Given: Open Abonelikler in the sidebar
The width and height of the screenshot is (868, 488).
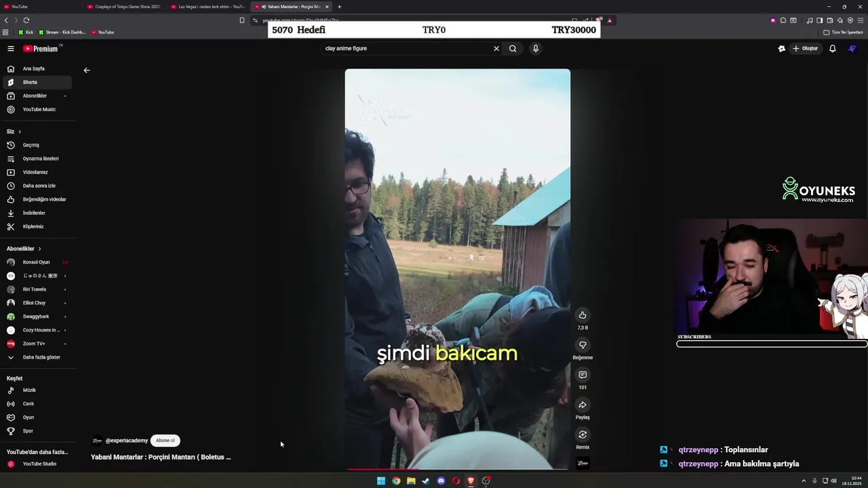Looking at the screenshot, I should click(x=37, y=96).
